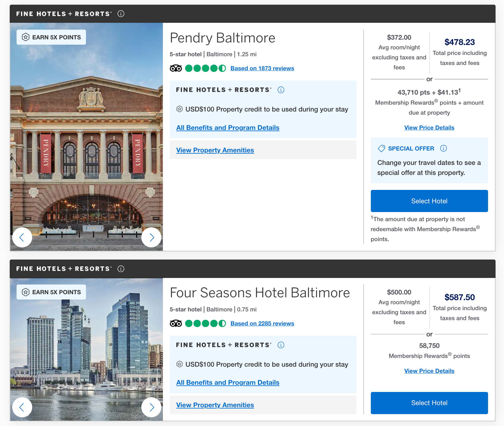Screen dimensions: 504x426
Task: Click the info icon next to Special Offer
Action: click(x=443, y=148)
